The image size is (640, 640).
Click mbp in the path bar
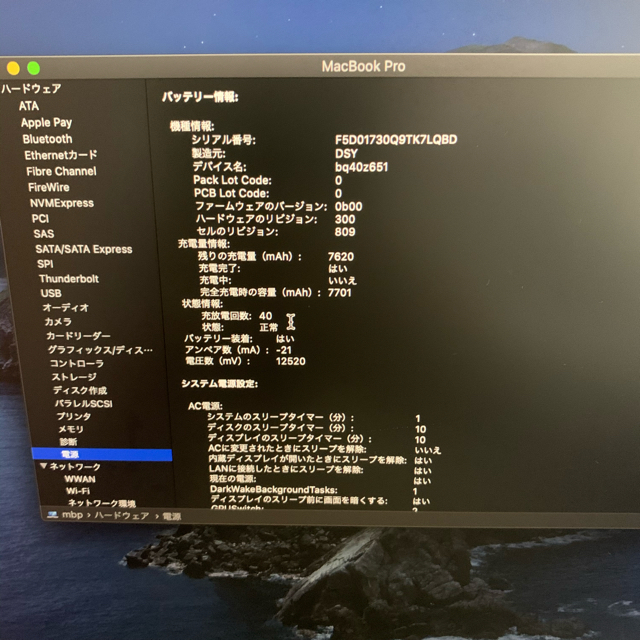(73, 515)
